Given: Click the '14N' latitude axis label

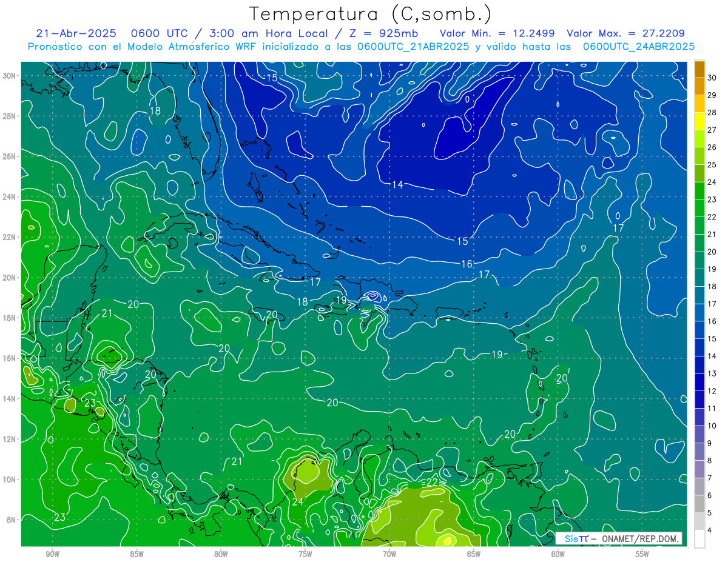Looking at the screenshot, I should click(x=10, y=398).
